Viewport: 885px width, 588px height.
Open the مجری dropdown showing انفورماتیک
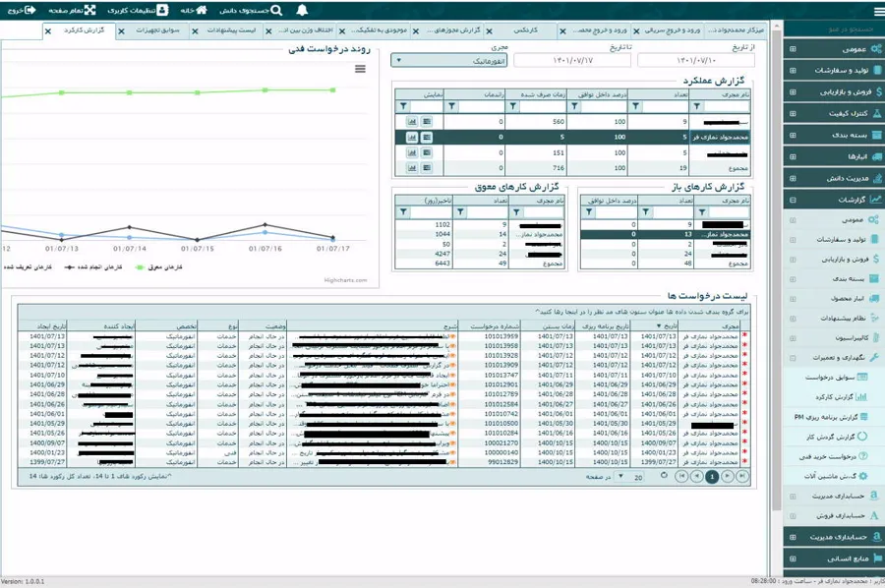pyautogui.click(x=449, y=60)
